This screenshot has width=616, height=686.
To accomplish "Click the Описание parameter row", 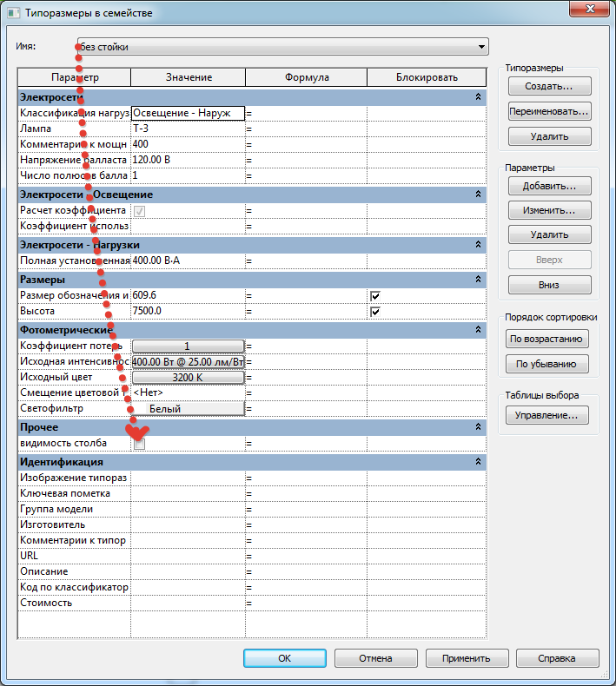I will click(252, 571).
